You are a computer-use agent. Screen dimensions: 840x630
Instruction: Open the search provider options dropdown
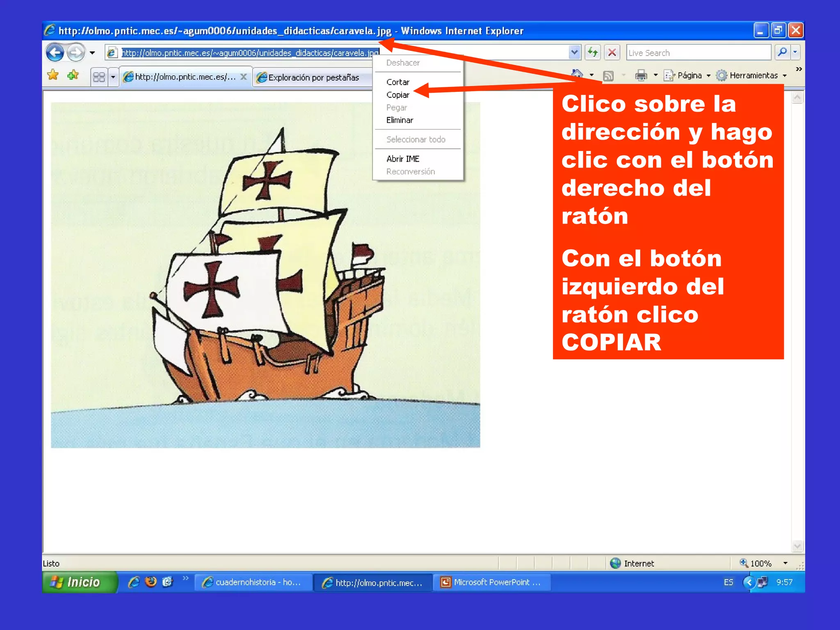[x=795, y=52]
